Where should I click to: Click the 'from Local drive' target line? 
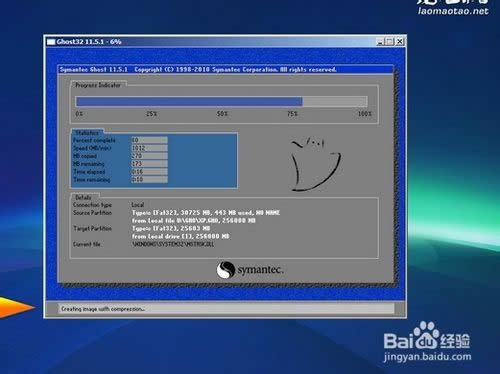tap(181, 236)
